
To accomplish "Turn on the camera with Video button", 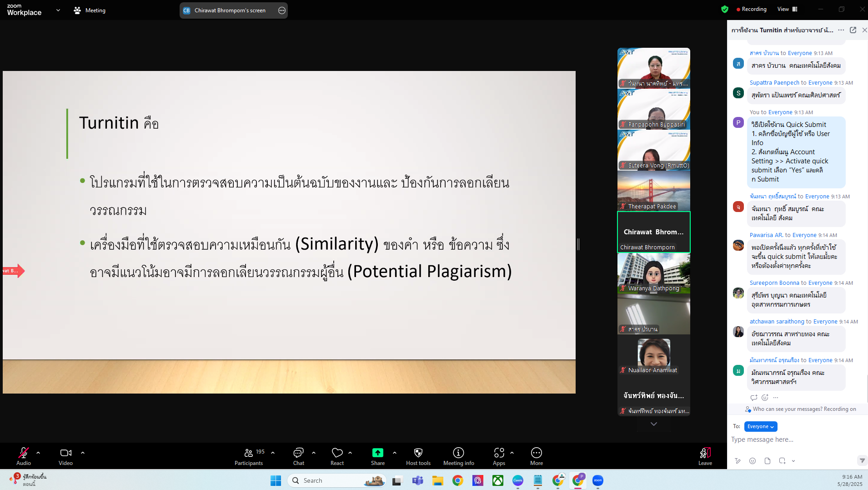I will tap(65, 456).
